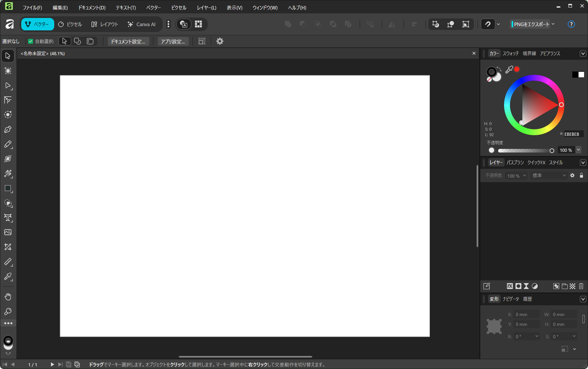This screenshot has width=588, height=369.
Task: Click the delete layer trash icon
Action: coord(581,286)
